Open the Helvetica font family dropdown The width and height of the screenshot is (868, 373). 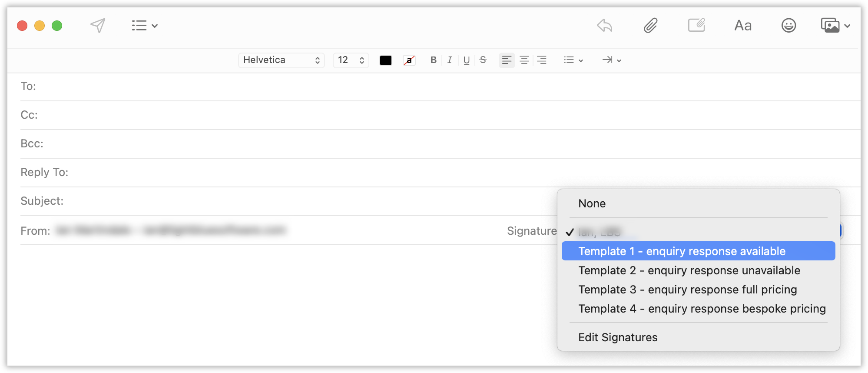(281, 60)
